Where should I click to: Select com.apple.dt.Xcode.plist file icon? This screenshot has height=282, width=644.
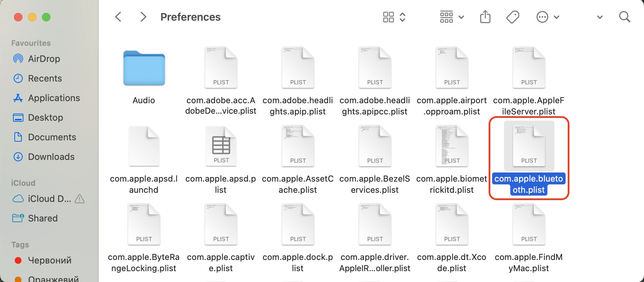[452, 224]
